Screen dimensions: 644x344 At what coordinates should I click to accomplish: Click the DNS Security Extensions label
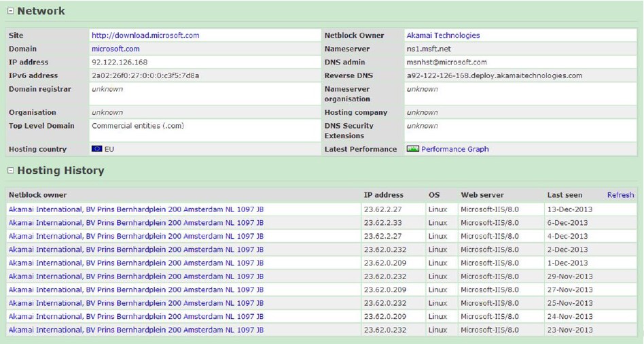point(349,131)
